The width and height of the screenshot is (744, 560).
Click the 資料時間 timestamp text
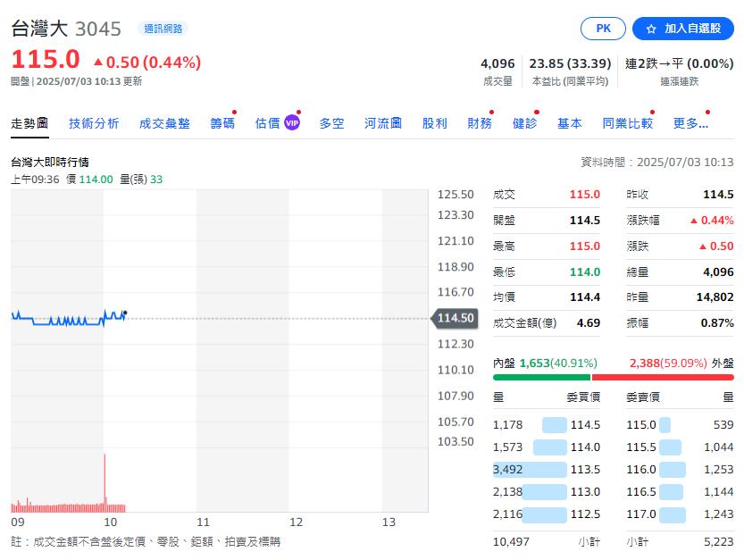pos(657,163)
